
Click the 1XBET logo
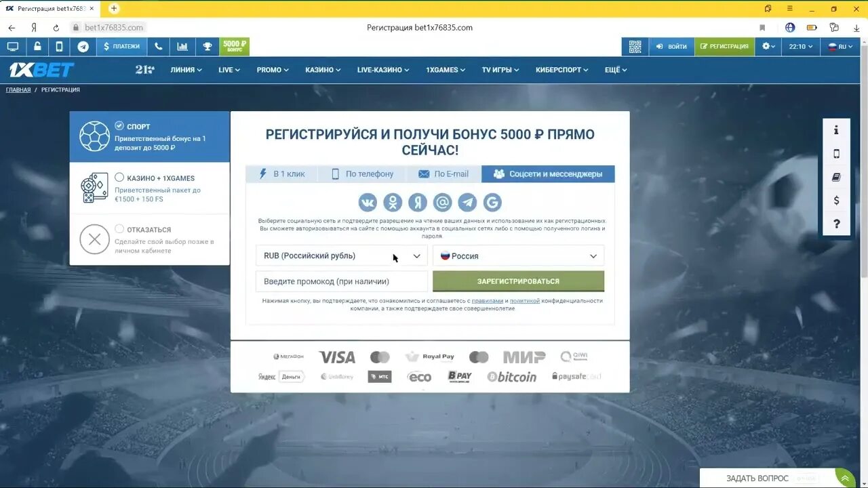click(x=41, y=70)
